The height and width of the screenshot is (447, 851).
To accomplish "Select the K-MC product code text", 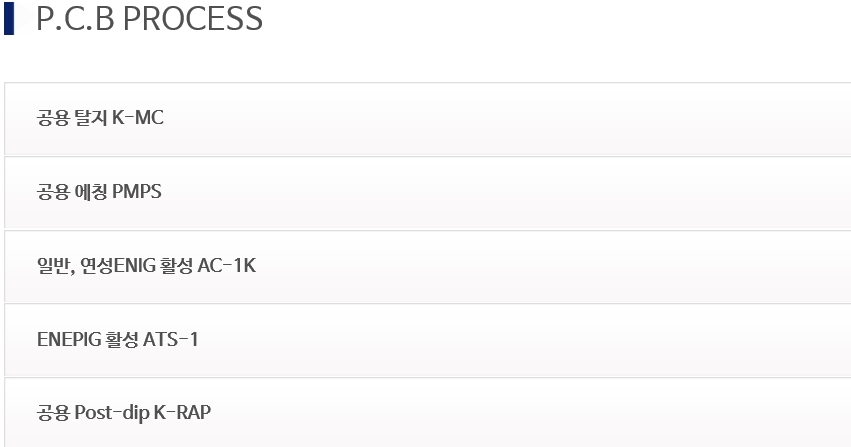I will [x=137, y=117].
